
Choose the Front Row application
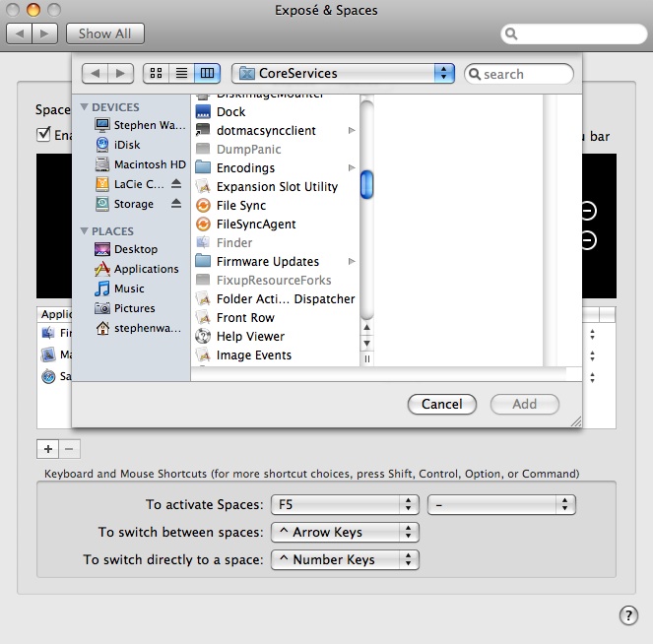276,318
